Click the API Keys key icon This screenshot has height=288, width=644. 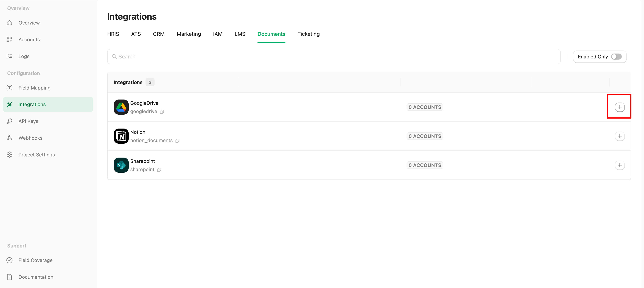pos(9,121)
